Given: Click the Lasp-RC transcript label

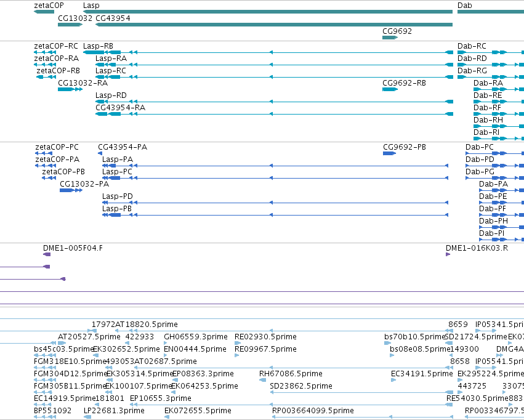Looking at the screenshot, I should click(x=111, y=70).
